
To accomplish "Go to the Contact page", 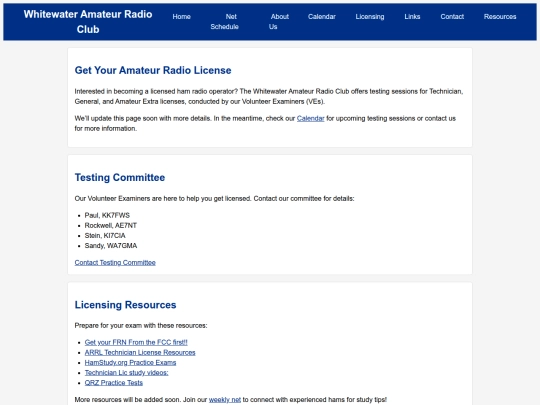I will [452, 17].
